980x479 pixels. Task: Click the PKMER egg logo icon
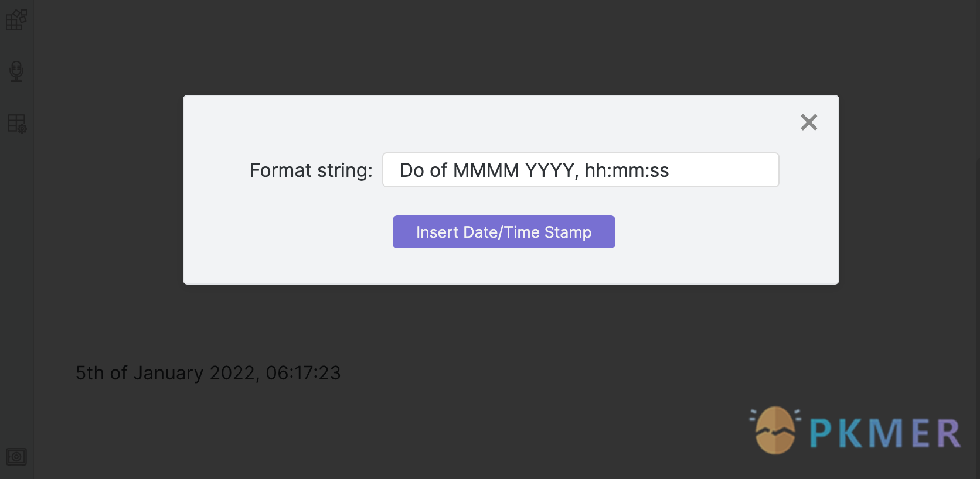775,431
